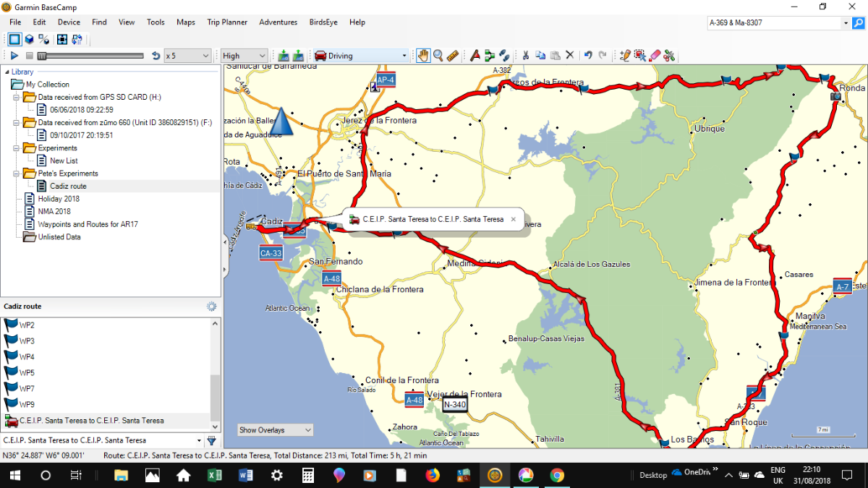
Task: Open the split 2D/3D view icon
Action: [44, 39]
